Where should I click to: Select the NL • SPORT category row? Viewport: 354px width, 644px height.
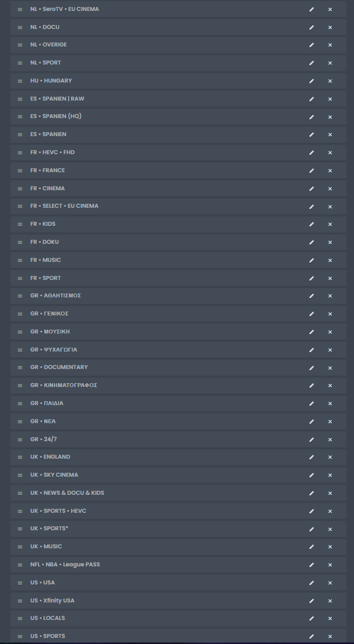point(46,63)
